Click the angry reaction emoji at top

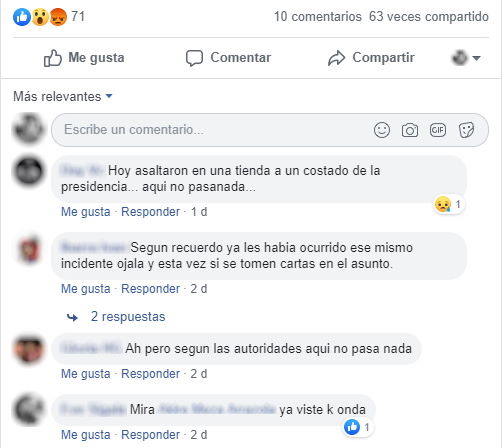[58, 17]
